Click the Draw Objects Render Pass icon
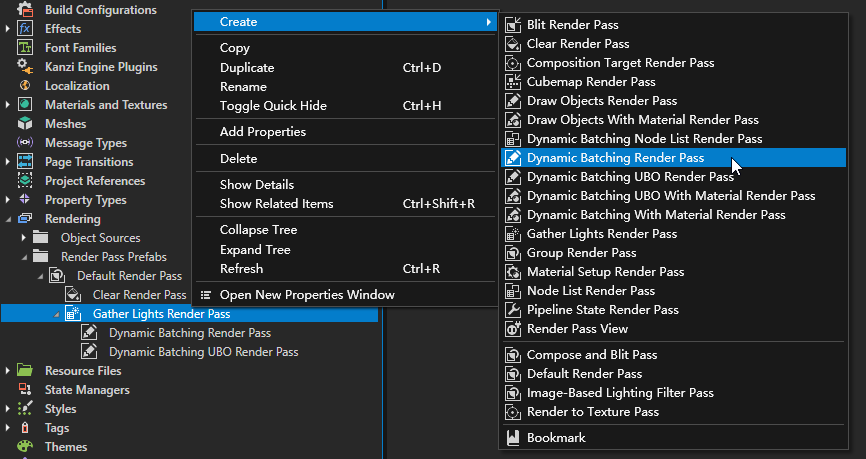Image resolution: width=866 pixels, height=459 pixels. pyautogui.click(x=513, y=101)
